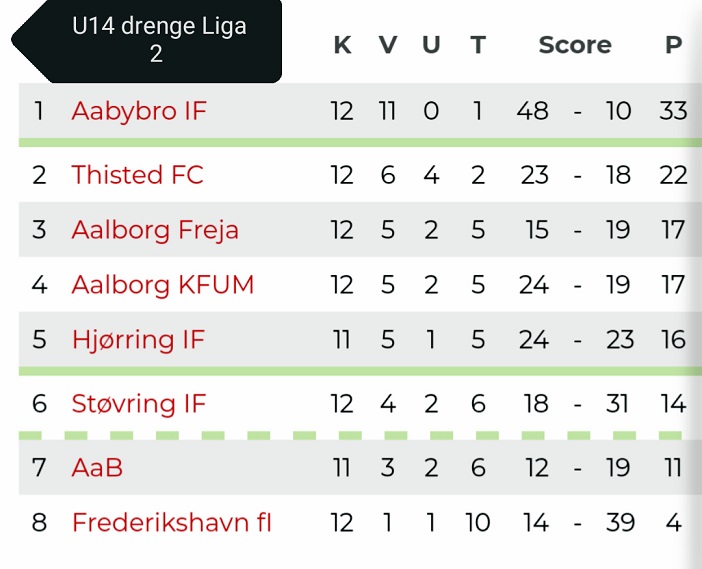Open the AaB team link
The image size is (702, 569).
pyautogui.click(x=97, y=467)
